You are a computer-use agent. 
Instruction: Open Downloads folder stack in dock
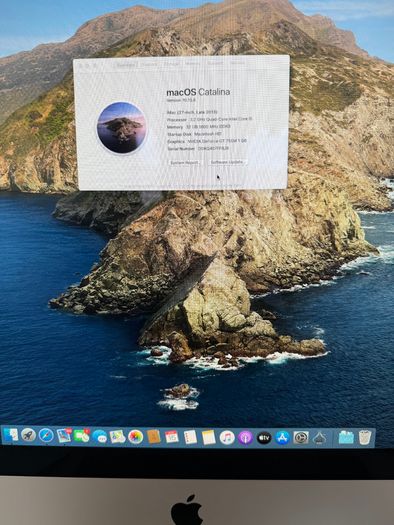346,438
